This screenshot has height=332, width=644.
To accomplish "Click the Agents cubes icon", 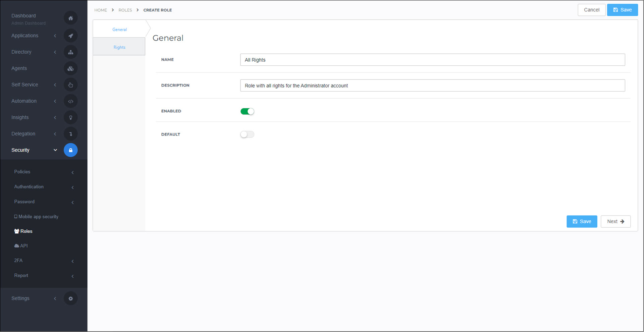I will point(70,68).
